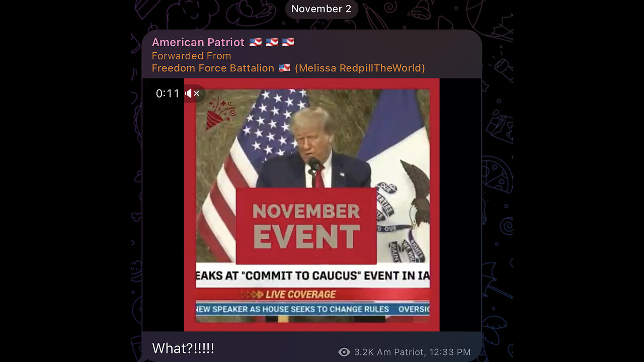Click the COMMIT TO CAUCUS headline banner
The width and height of the screenshot is (644, 362).
(312, 276)
